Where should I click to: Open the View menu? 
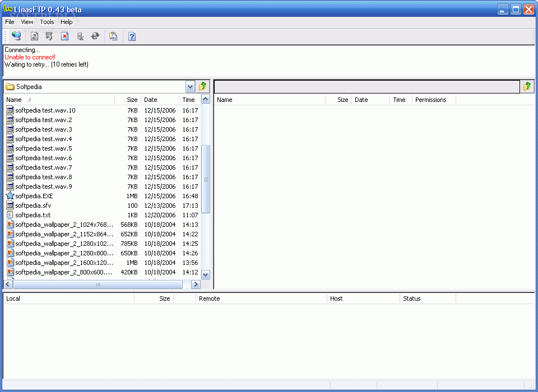coord(27,22)
